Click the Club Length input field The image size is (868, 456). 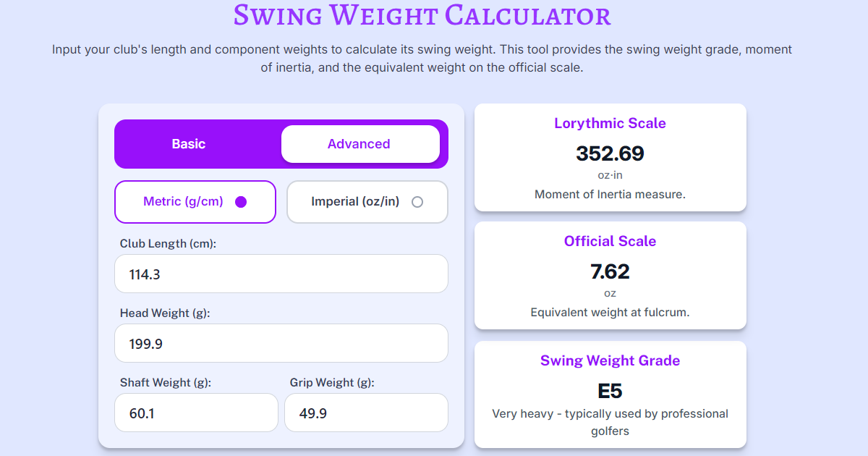tap(281, 274)
